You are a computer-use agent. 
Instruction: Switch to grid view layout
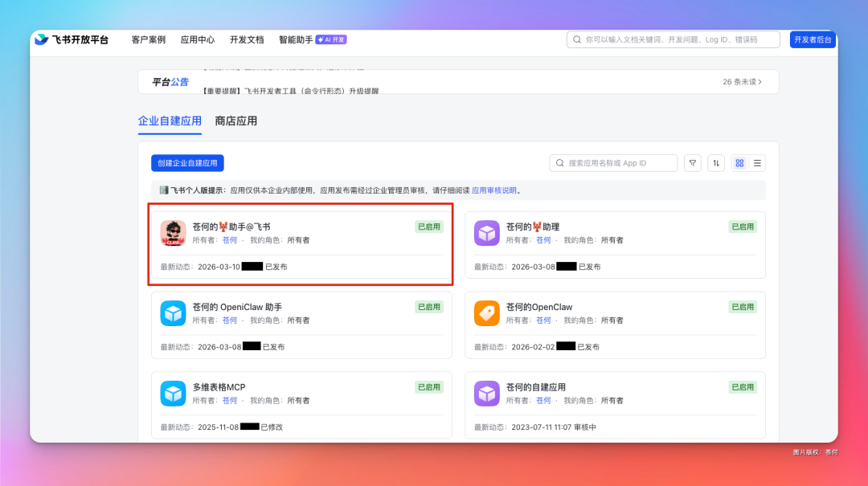(739, 162)
